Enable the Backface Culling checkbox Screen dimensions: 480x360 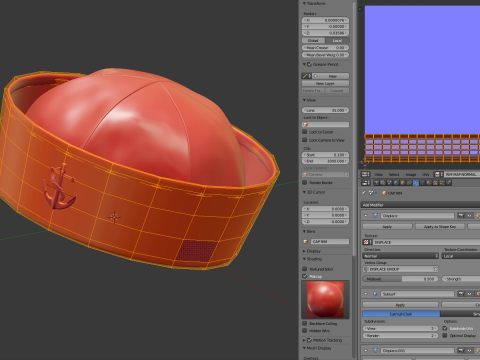pos(305,323)
